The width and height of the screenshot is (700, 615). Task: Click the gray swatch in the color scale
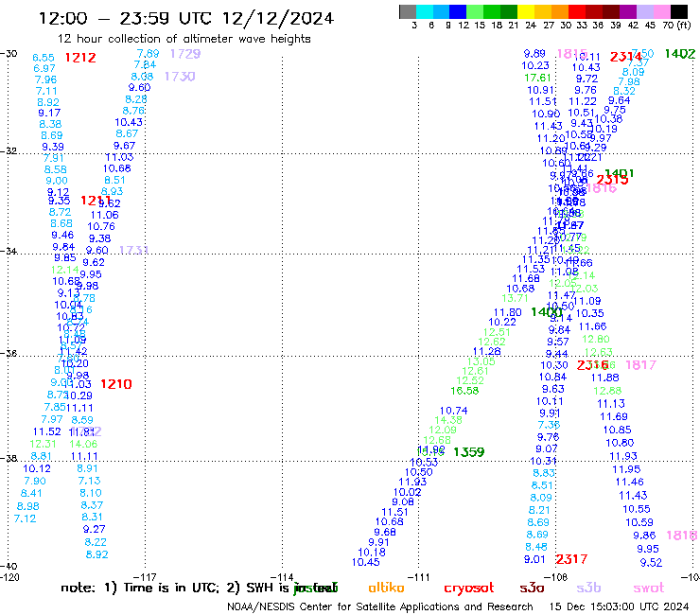408,11
